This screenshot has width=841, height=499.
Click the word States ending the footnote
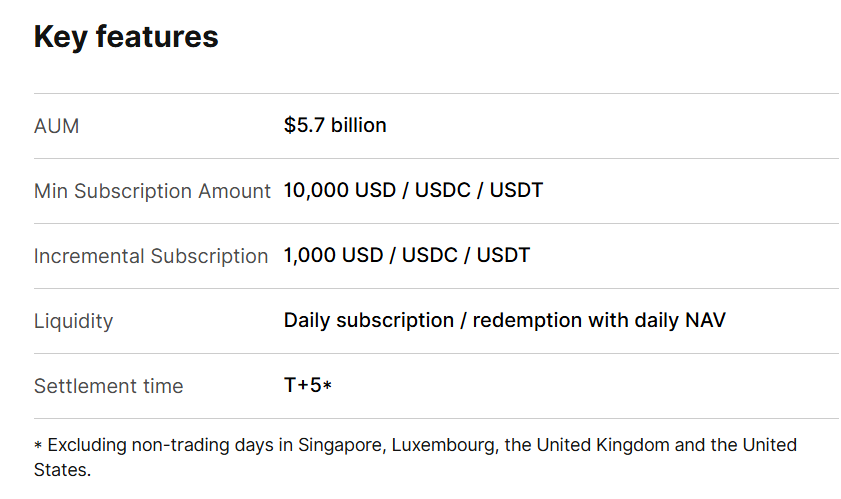point(62,469)
